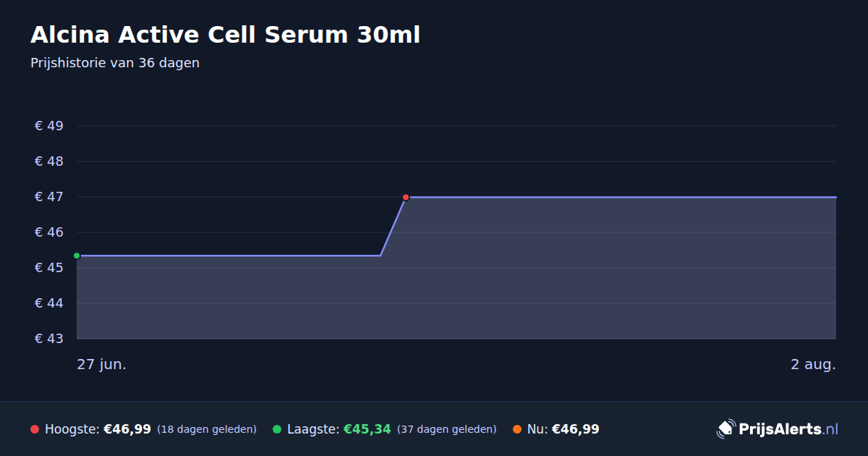The image size is (868, 456).
Task: Click the 18 dagen geleden note
Action: tap(207, 429)
